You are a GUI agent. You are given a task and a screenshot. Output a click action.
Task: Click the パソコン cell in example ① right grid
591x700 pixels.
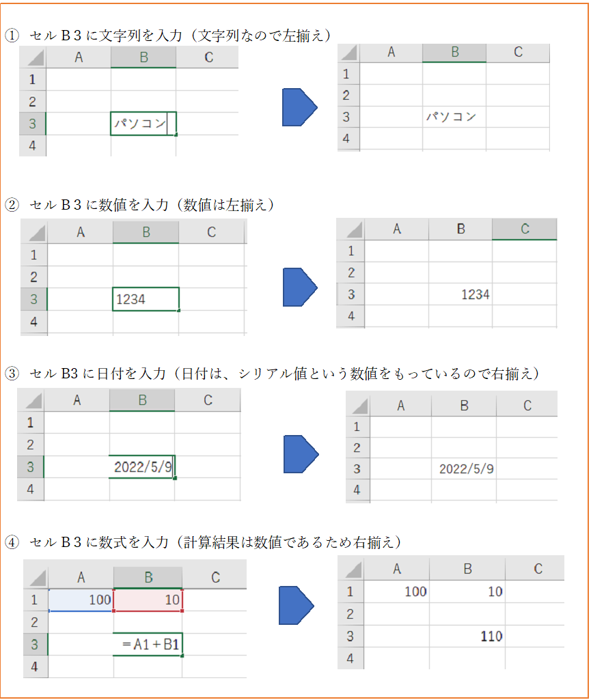pos(454,117)
